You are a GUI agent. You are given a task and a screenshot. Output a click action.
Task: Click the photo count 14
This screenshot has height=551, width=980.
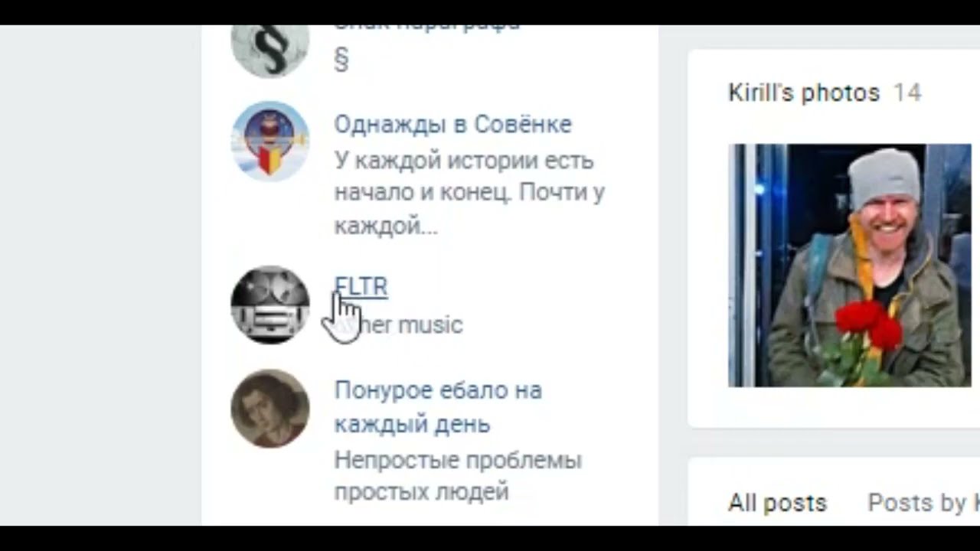[x=907, y=93]
